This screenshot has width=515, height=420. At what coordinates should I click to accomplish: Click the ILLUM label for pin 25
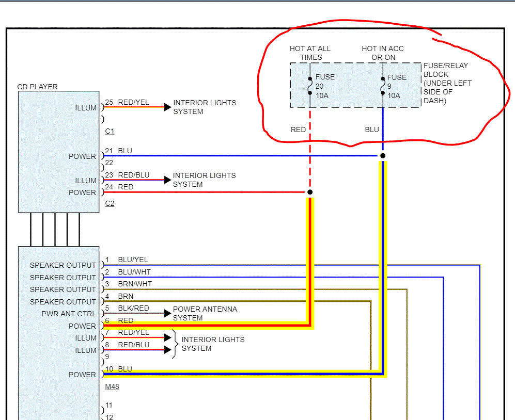coord(86,108)
